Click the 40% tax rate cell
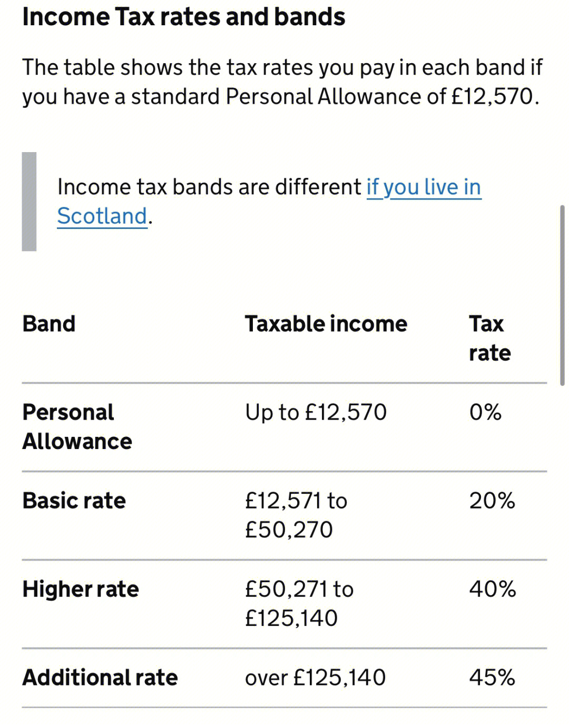 (x=493, y=589)
